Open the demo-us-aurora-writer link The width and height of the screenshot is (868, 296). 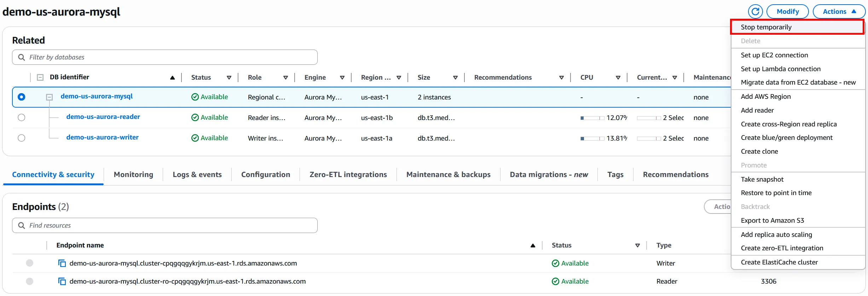pos(102,137)
